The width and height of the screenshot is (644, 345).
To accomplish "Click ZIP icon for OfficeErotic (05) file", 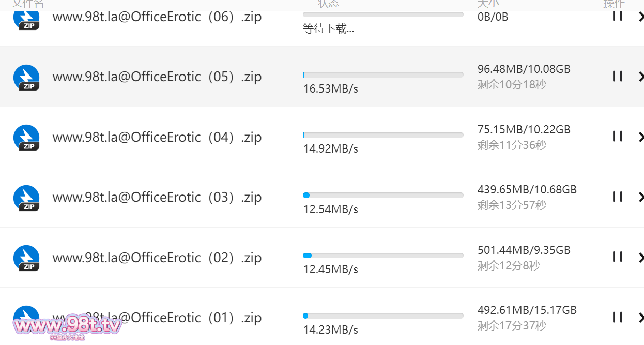I will (x=26, y=77).
